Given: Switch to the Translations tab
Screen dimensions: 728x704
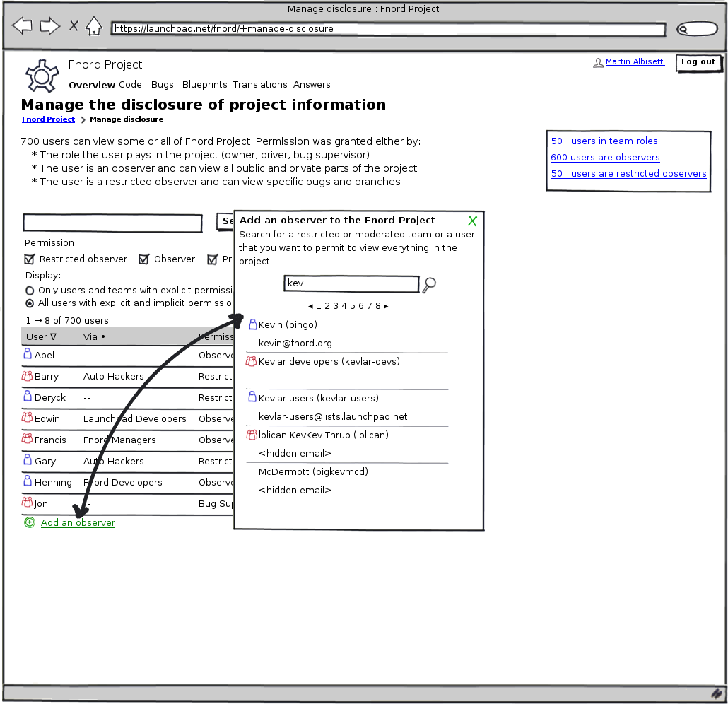Looking at the screenshot, I should tap(260, 85).
